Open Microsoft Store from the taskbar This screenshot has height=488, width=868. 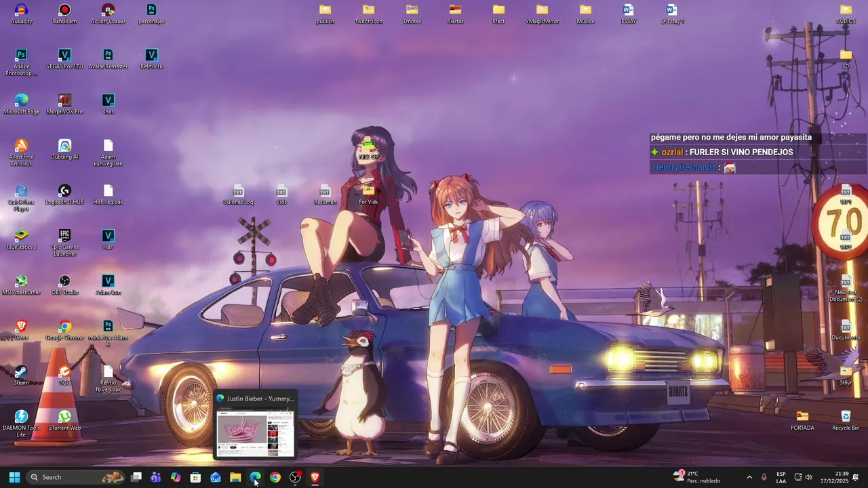tap(195, 477)
